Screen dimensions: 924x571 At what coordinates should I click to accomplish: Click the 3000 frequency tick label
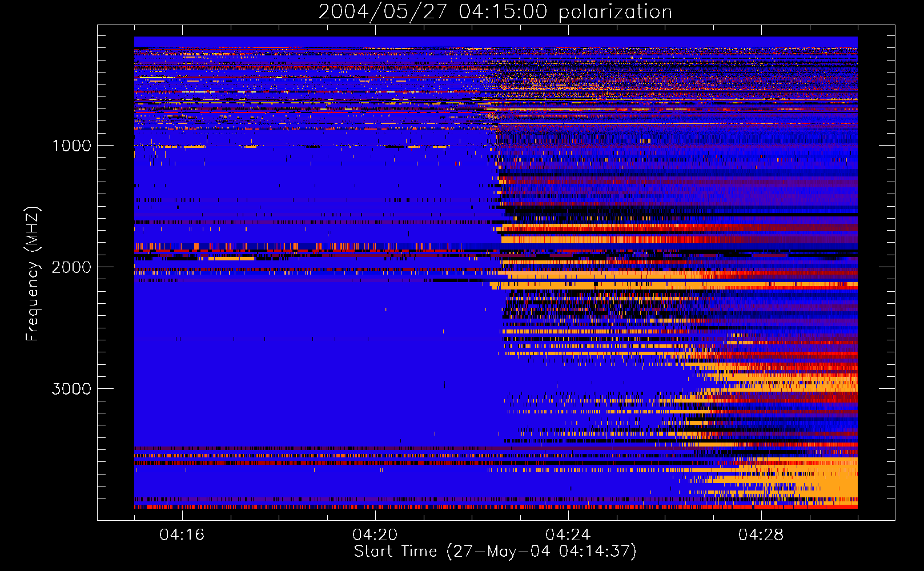point(71,389)
